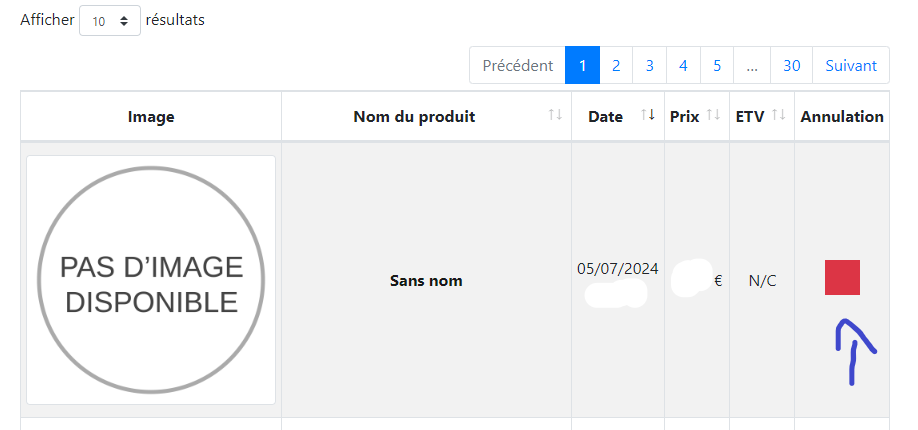The width and height of the screenshot is (918, 430).
Task: Click the Image column header
Action: pyautogui.click(x=151, y=117)
